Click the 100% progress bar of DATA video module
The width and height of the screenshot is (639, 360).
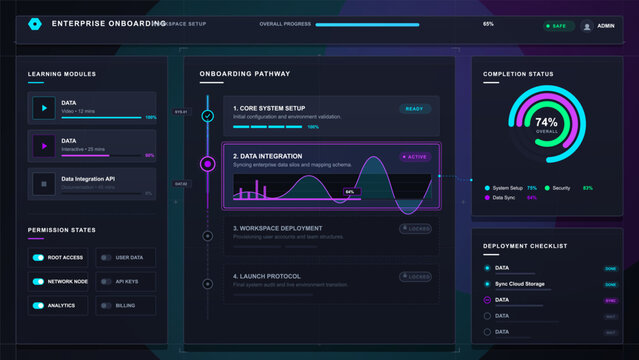pos(101,118)
